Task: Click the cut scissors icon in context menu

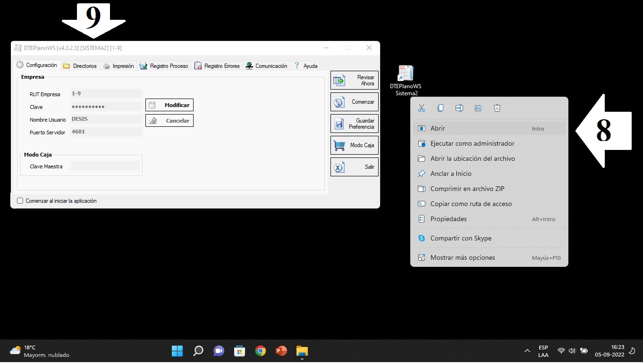Action: [x=422, y=108]
